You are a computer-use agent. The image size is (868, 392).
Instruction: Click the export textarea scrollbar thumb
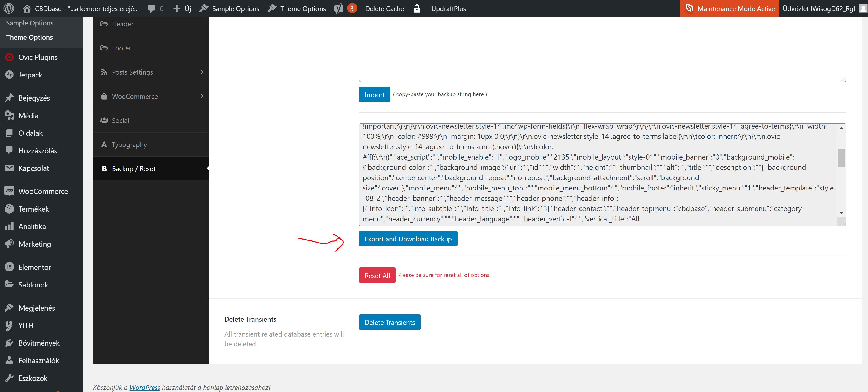[841, 158]
